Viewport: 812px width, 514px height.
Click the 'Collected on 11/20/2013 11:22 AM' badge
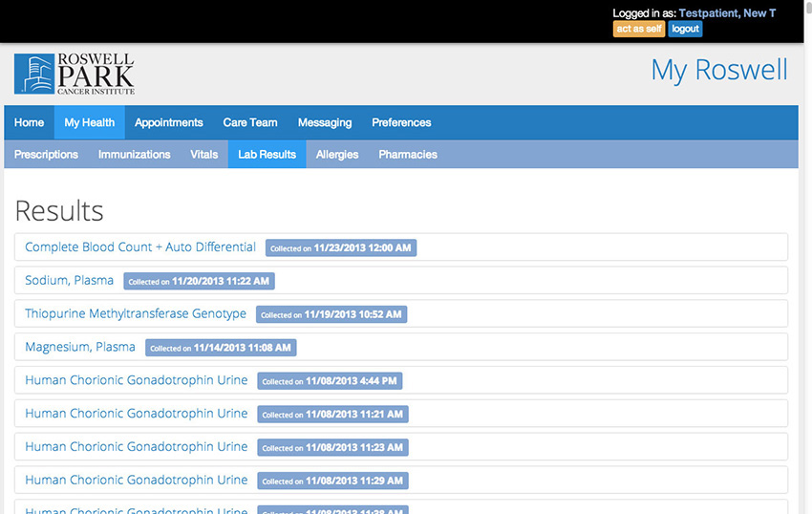pos(199,281)
